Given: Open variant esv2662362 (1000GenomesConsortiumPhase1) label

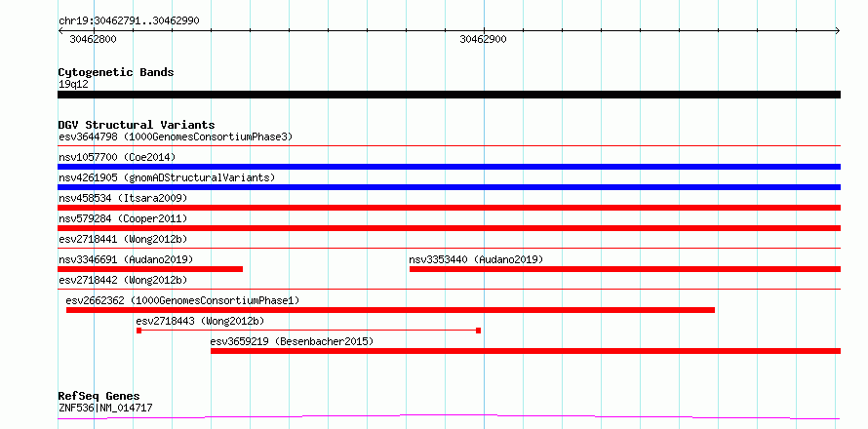Looking at the screenshot, I should pyautogui.click(x=182, y=300).
